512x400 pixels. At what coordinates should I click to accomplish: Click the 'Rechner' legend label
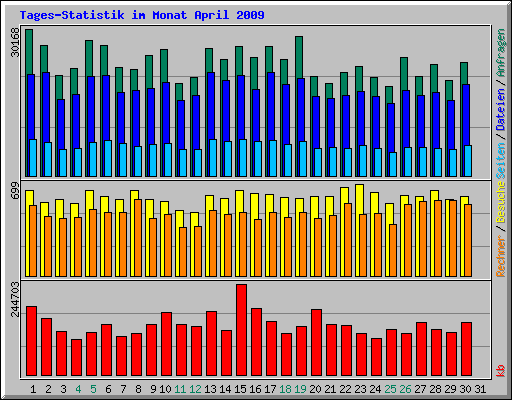pyautogui.click(x=501, y=256)
